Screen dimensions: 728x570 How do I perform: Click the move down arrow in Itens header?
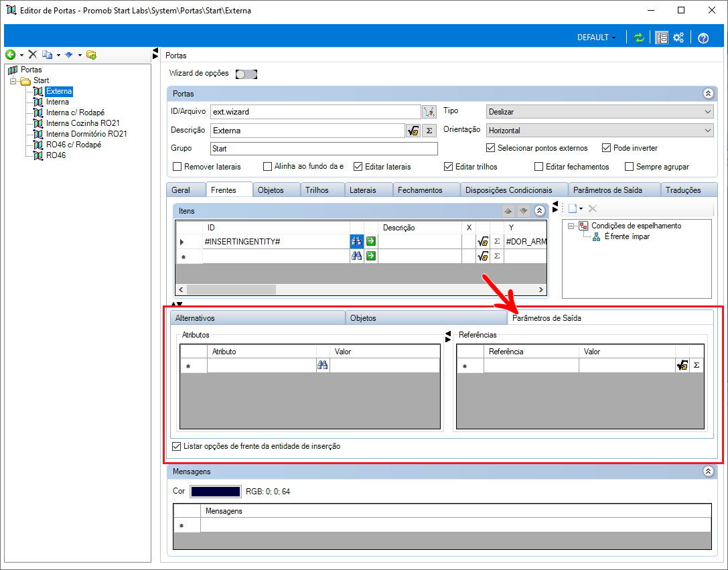pos(523,211)
